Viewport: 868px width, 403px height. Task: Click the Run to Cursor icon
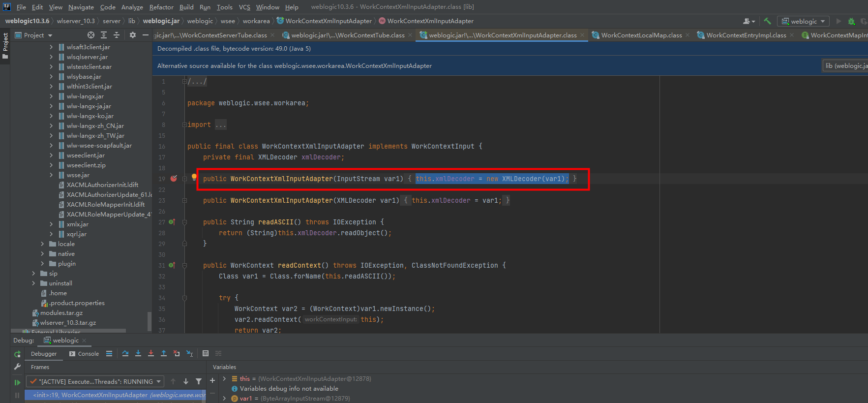[x=190, y=353]
